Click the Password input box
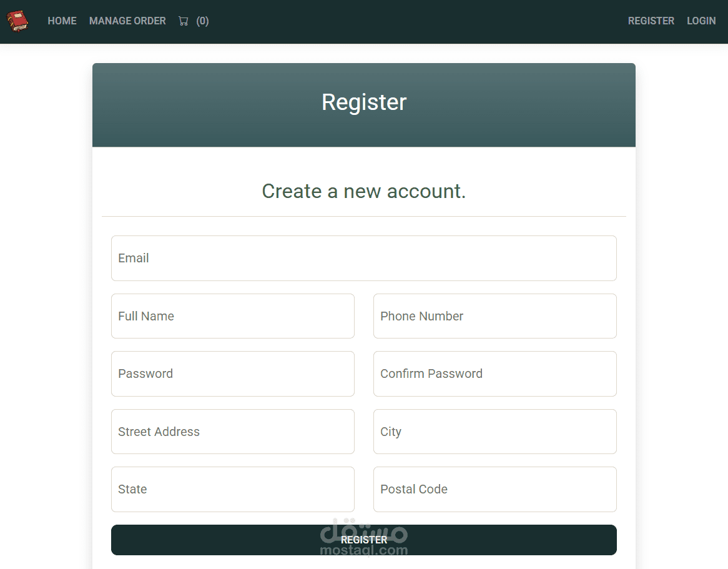The height and width of the screenshot is (569, 728). 232,374
